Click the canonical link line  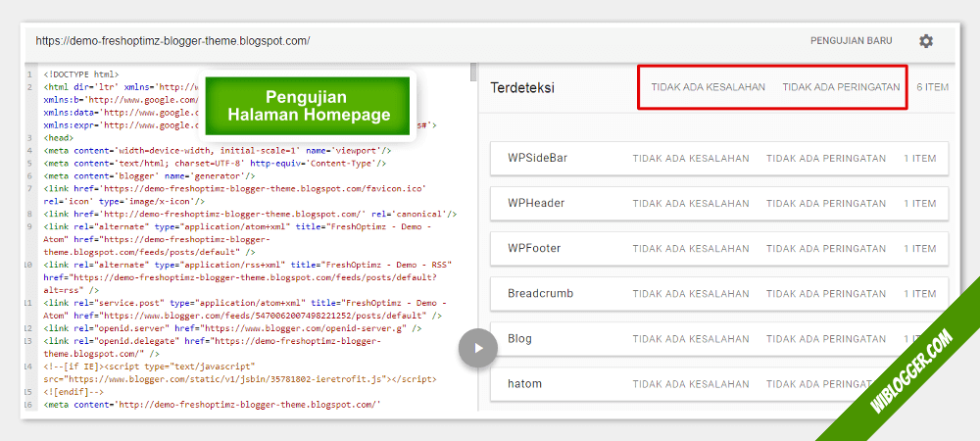(x=250, y=214)
